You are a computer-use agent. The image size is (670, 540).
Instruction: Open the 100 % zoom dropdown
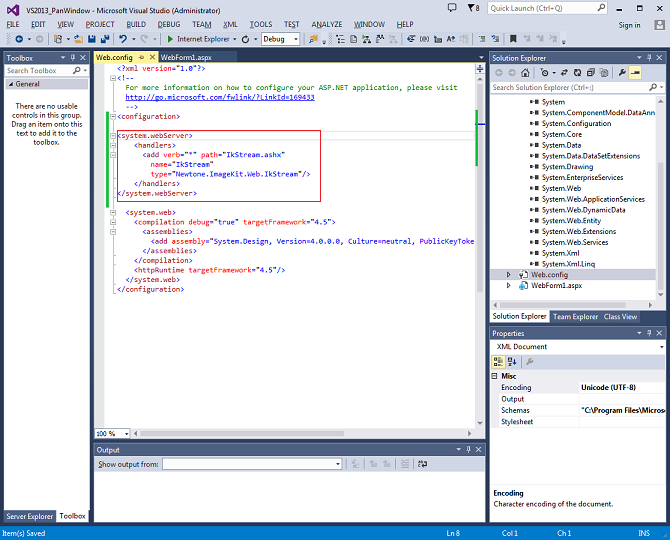[x=126, y=434]
